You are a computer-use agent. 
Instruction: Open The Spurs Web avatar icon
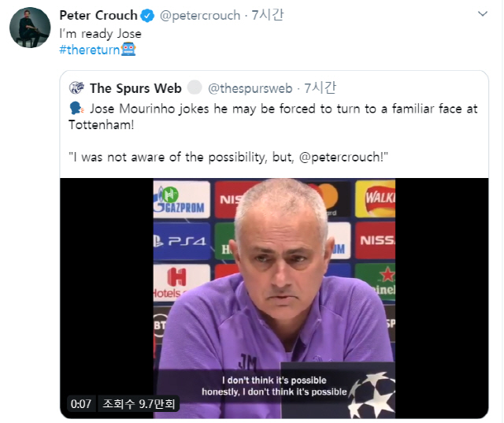(76, 87)
